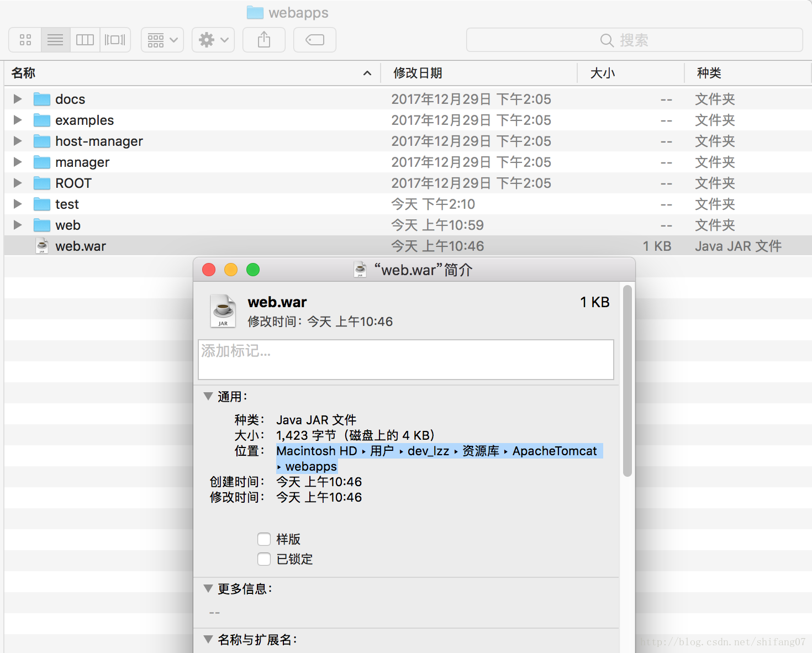This screenshot has height=653, width=812.
Task: Switch Finder to list view
Action: pos(55,40)
